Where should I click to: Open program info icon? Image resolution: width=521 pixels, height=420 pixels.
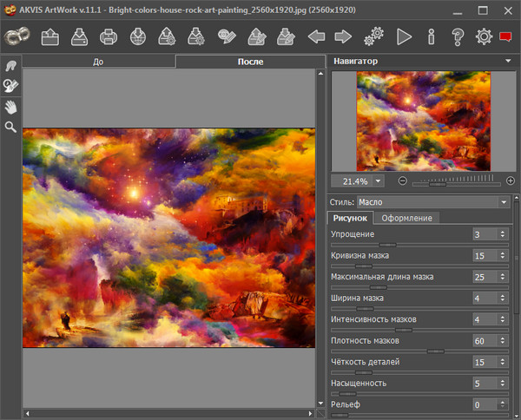click(431, 36)
